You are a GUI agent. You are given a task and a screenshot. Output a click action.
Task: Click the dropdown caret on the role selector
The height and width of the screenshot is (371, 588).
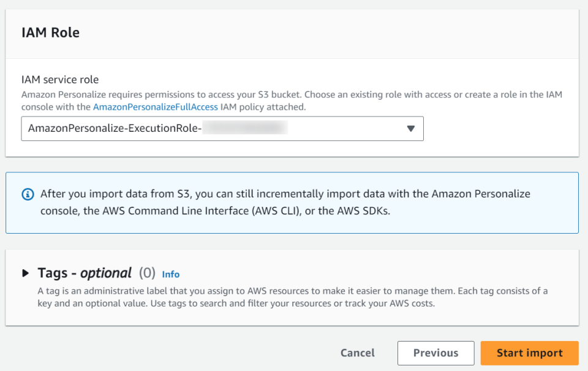click(x=410, y=129)
